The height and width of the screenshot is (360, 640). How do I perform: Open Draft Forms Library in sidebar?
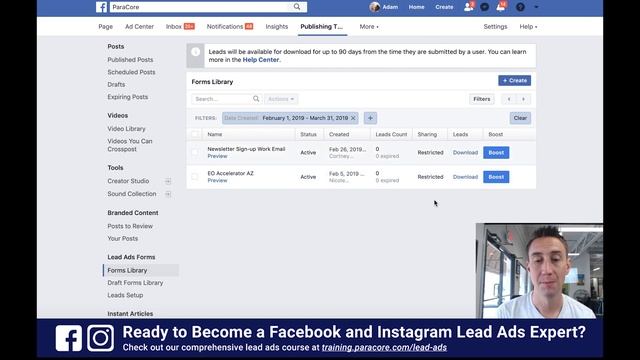(135, 282)
